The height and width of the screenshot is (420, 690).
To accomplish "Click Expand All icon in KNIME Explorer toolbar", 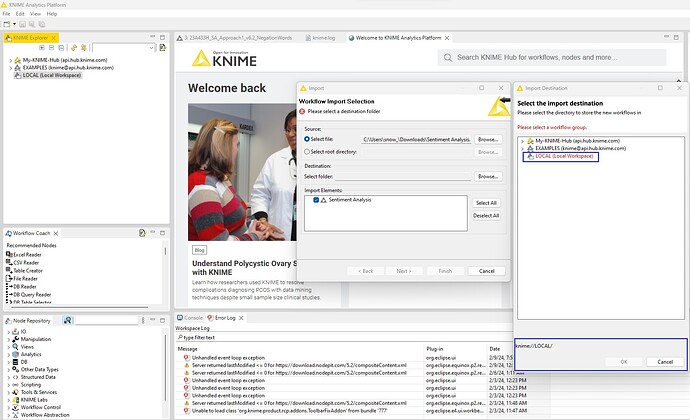I will [42, 48].
